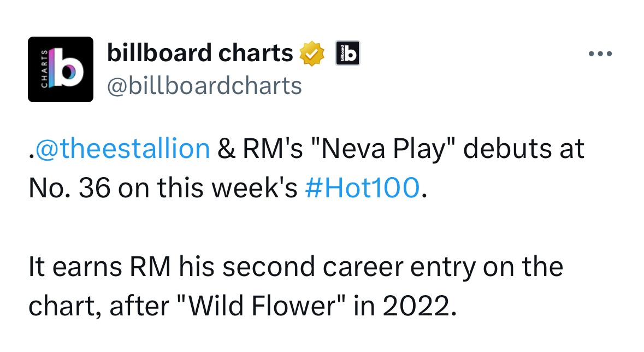The width and height of the screenshot is (644, 352).
Task: Click the "It earns RM" sentence start
Action: coord(99,267)
